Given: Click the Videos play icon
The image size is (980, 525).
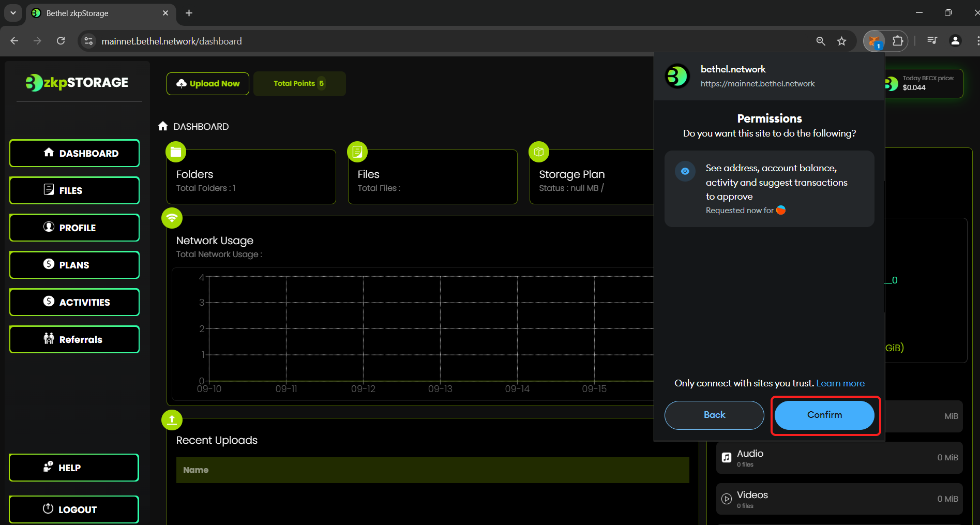Looking at the screenshot, I should [727, 499].
